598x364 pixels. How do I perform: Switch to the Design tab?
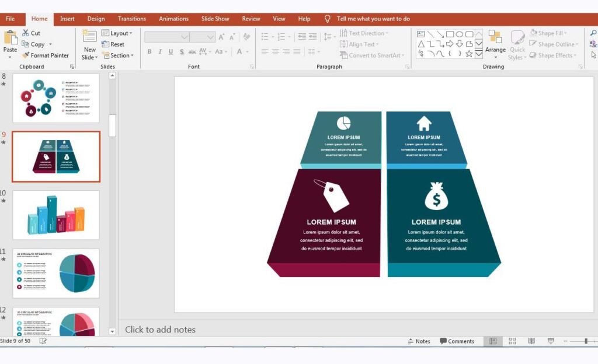coord(96,19)
